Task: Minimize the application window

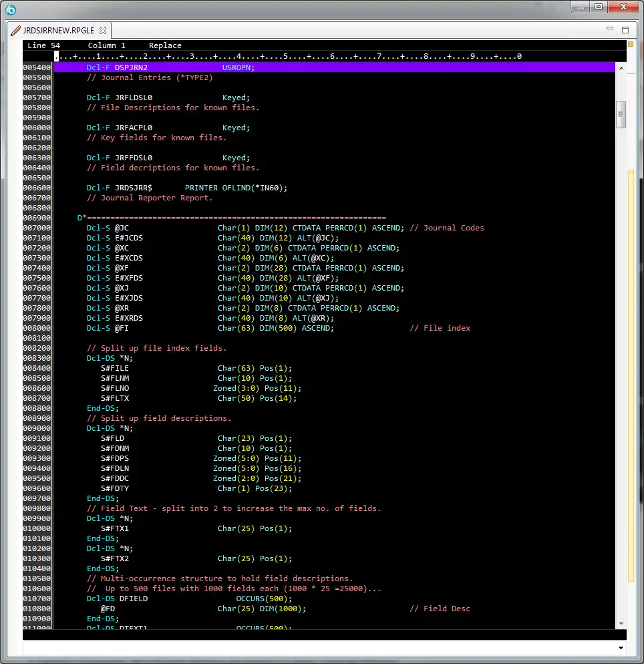Action: pos(580,7)
